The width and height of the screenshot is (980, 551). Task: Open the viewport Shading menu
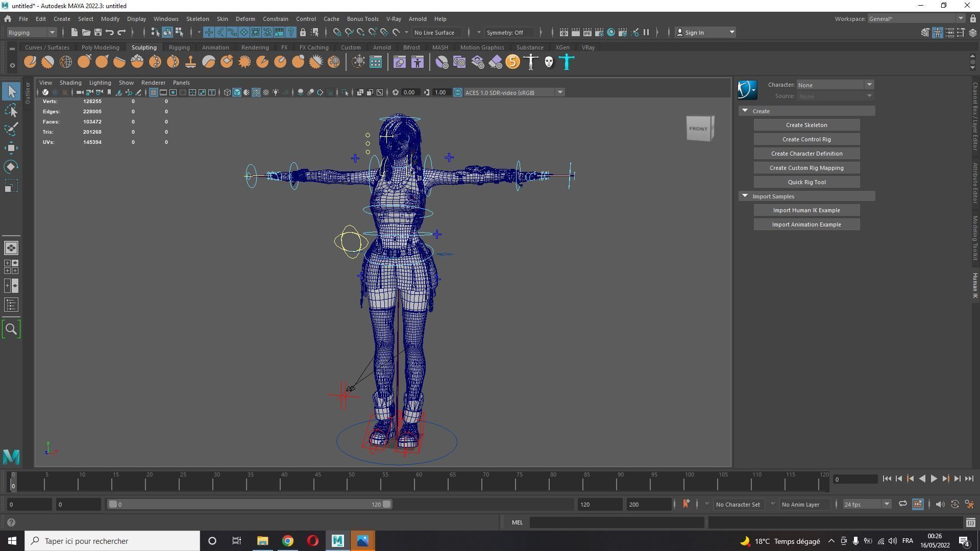point(70,83)
